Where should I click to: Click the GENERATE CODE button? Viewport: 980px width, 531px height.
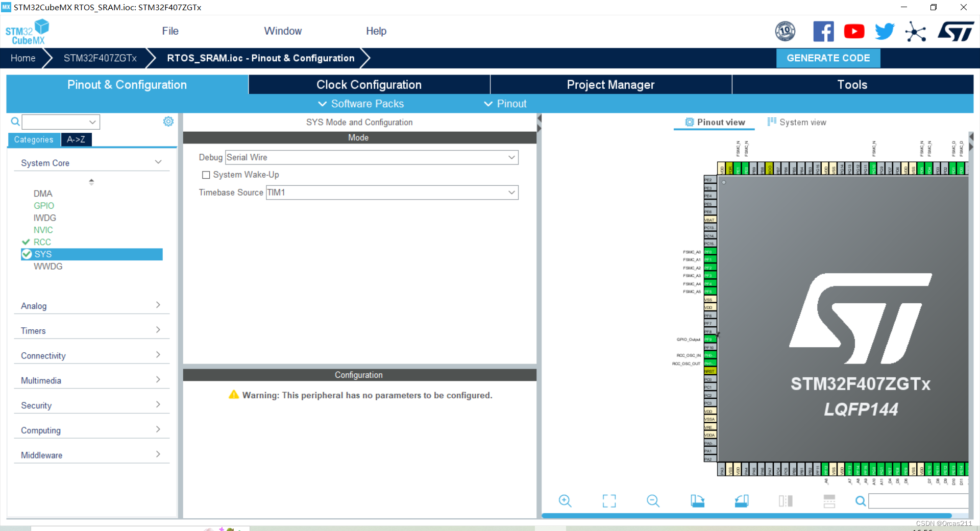[828, 58]
